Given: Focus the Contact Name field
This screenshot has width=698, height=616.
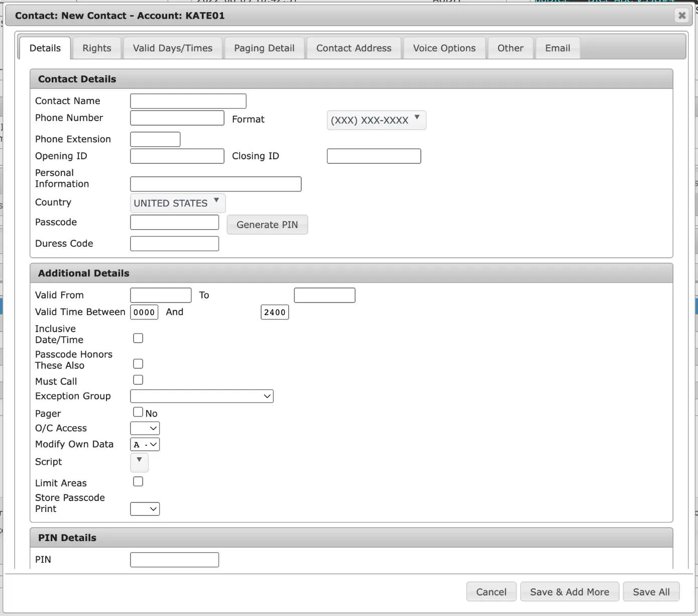Looking at the screenshot, I should tap(188, 101).
